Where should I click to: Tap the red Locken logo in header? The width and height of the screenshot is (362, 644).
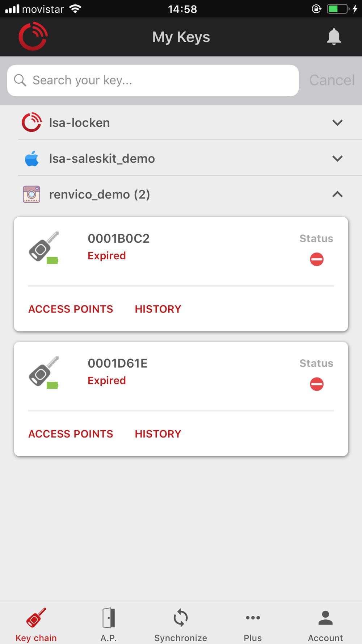tap(33, 37)
